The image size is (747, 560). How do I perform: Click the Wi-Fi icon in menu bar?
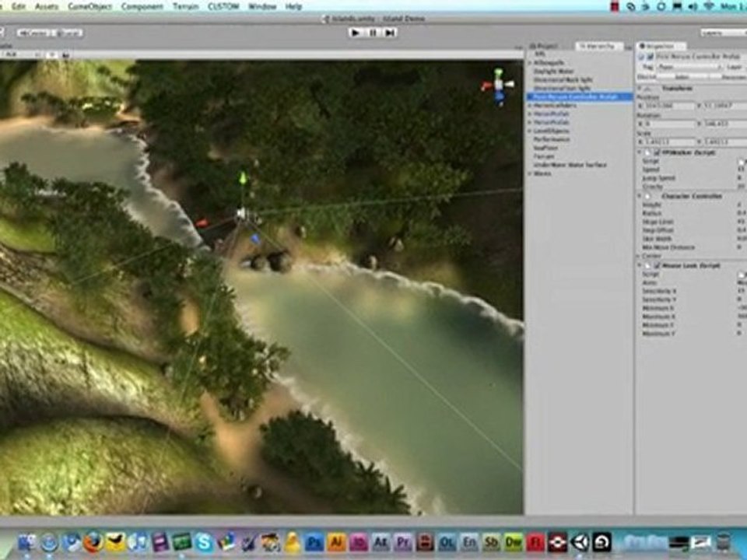[708, 6]
